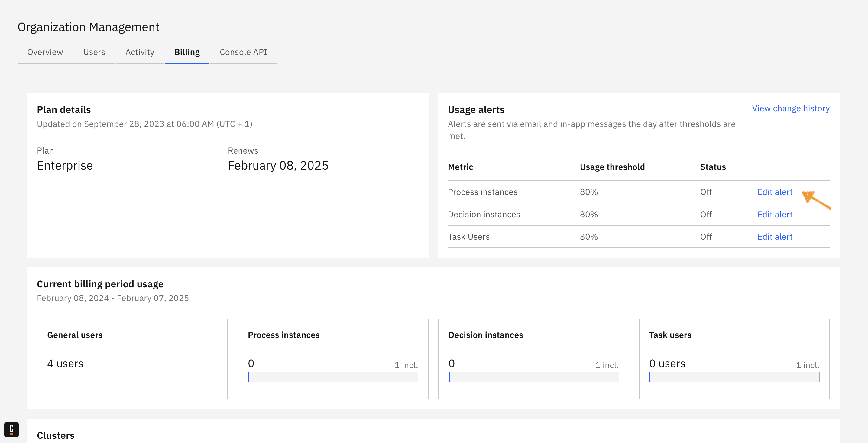Switch to the Users tab
The image size is (868, 443).
pyautogui.click(x=94, y=52)
